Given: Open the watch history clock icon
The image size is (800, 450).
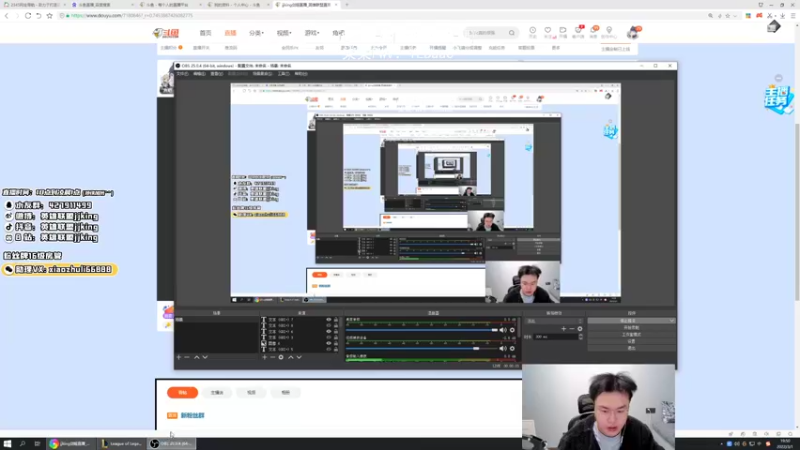Looking at the screenshot, I should pyautogui.click(x=532, y=31).
